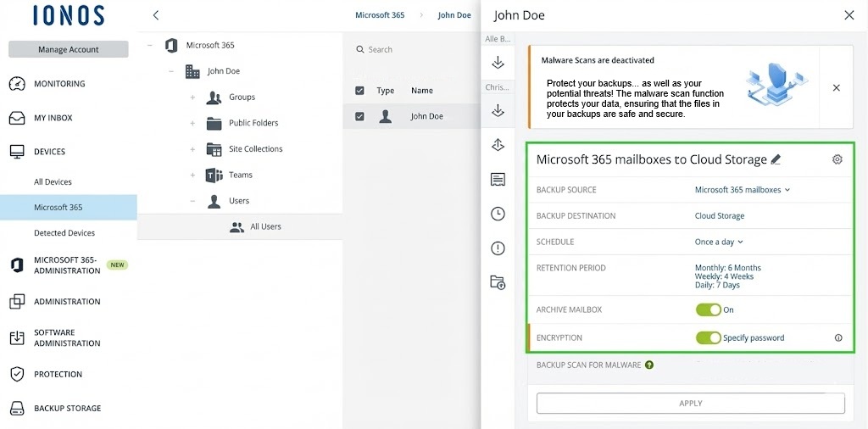Dismiss the malware scans notification banner
This screenshot has width=868, height=429.
click(x=837, y=87)
